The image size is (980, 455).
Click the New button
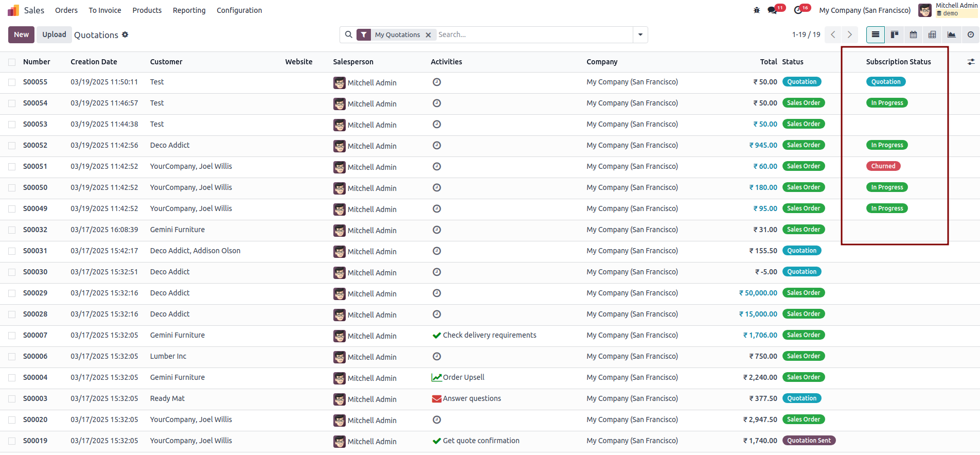click(x=21, y=34)
